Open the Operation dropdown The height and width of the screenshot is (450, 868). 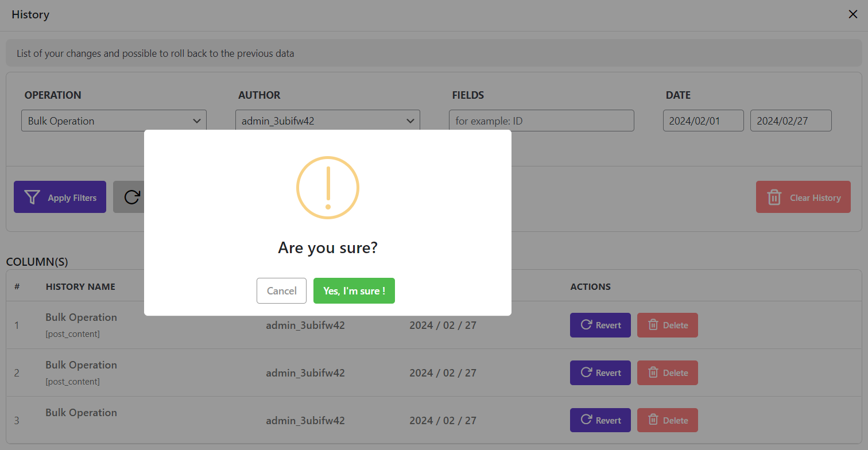114,121
